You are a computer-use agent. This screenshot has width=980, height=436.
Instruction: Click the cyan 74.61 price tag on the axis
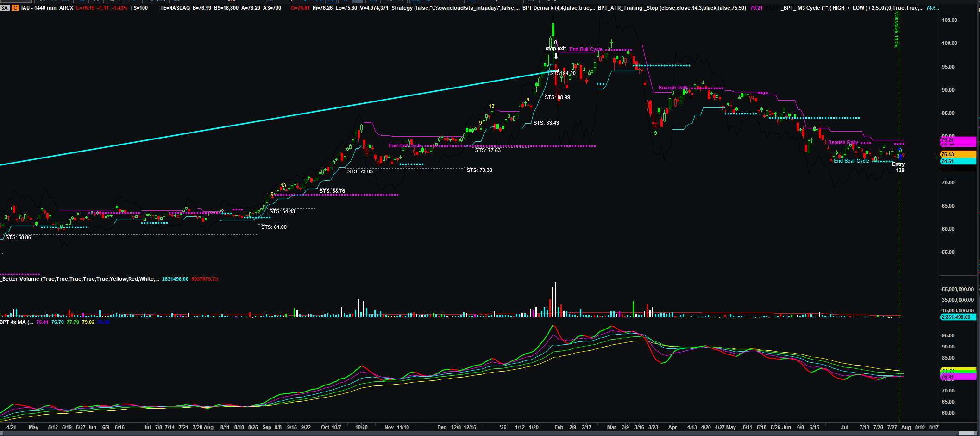[x=958, y=161]
